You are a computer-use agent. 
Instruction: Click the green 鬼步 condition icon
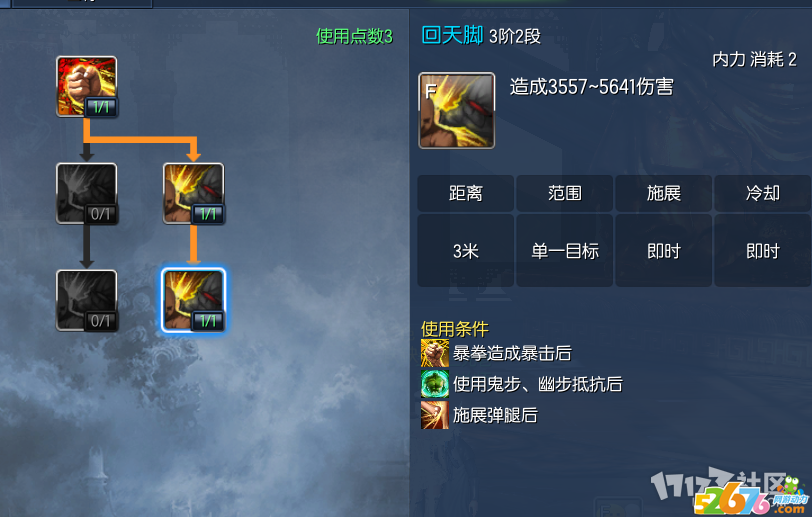pyautogui.click(x=435, y=384)
